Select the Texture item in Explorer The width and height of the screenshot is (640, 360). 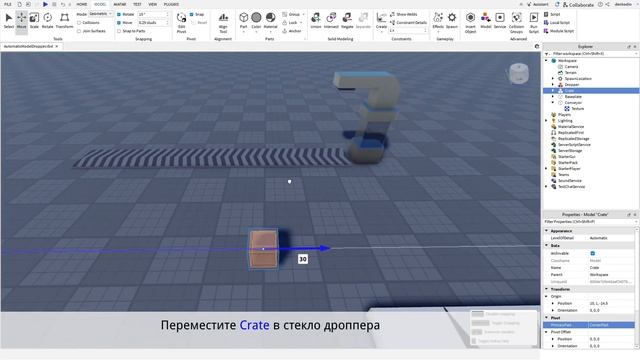[577, 109]
